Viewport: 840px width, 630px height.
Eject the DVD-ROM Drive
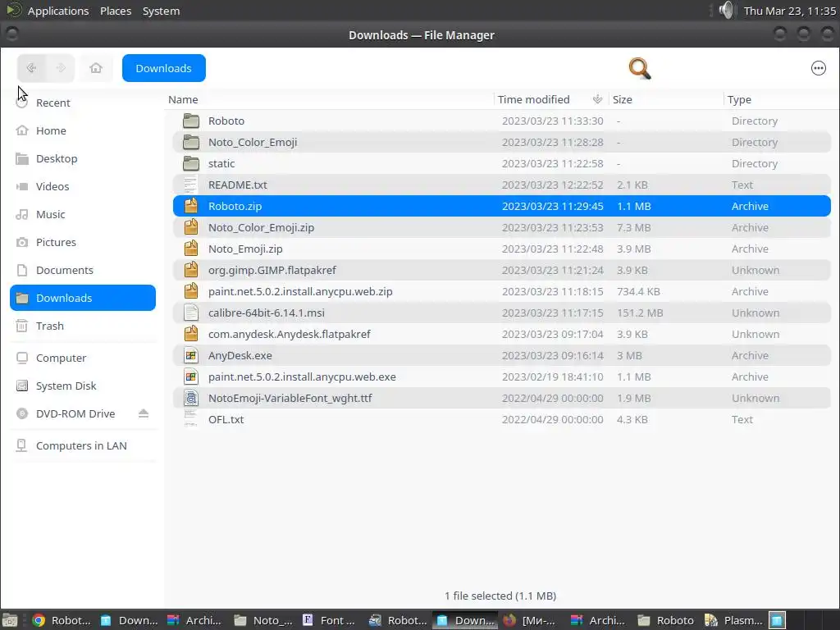point(143,413)
